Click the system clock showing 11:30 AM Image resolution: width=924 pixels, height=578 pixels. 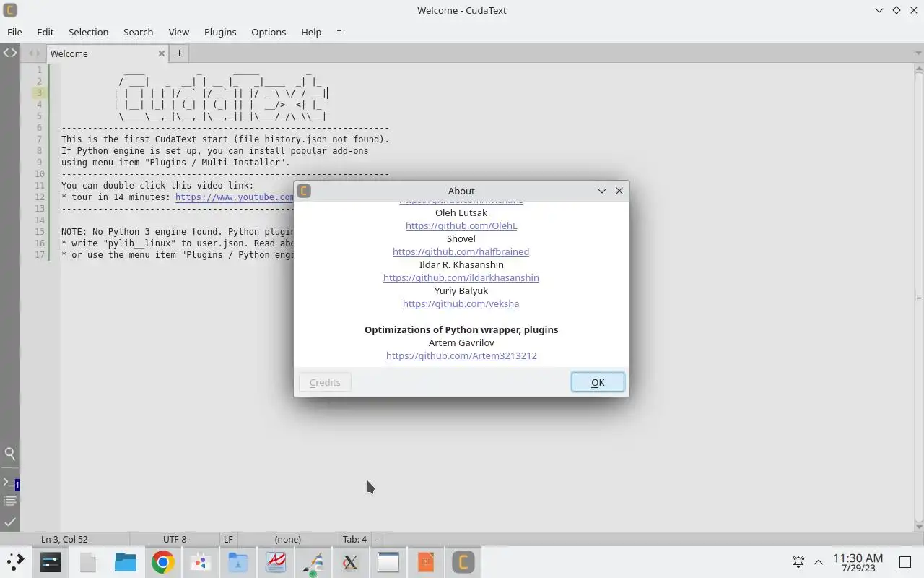pos(858,558)
